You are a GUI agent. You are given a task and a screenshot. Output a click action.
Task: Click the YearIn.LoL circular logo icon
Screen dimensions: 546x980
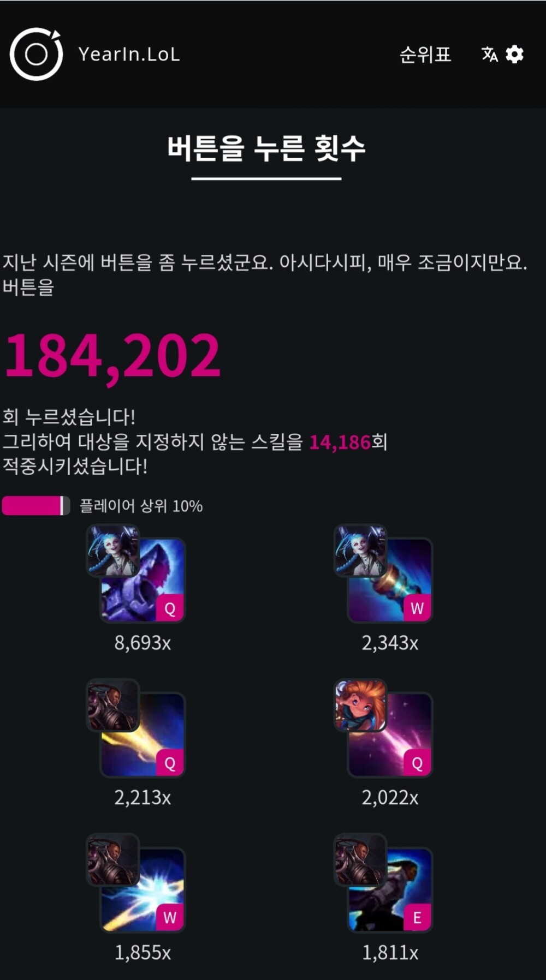click(36, 54)
